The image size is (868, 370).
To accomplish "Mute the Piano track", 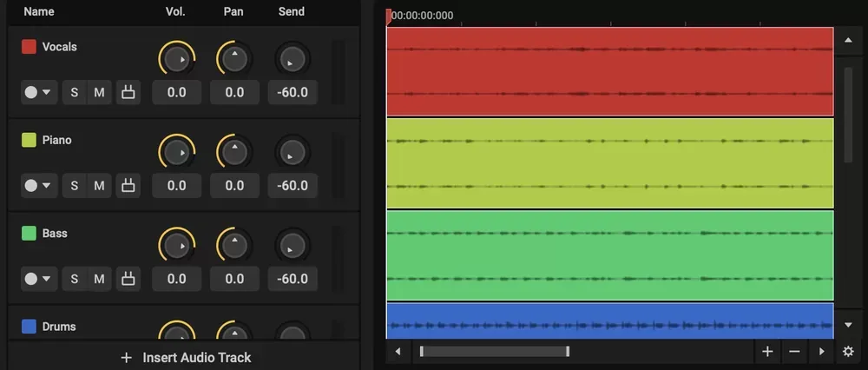I will pos(99,186).
